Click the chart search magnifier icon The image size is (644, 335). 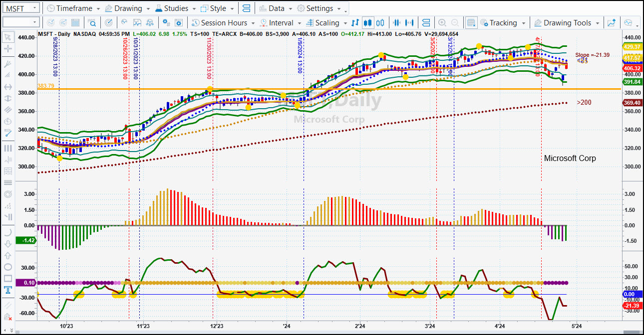click(x=92, y=23)
